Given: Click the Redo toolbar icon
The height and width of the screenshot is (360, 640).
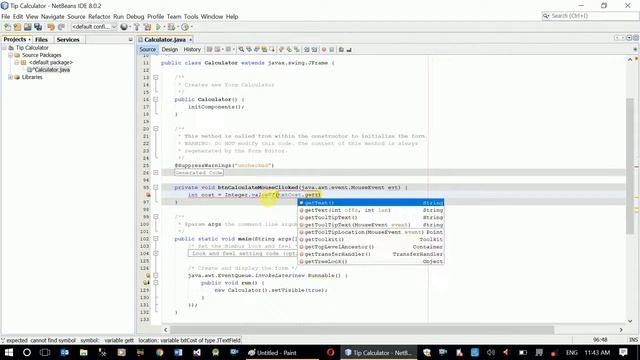Looking at the screenshot, I should click(x=61, y=27).
